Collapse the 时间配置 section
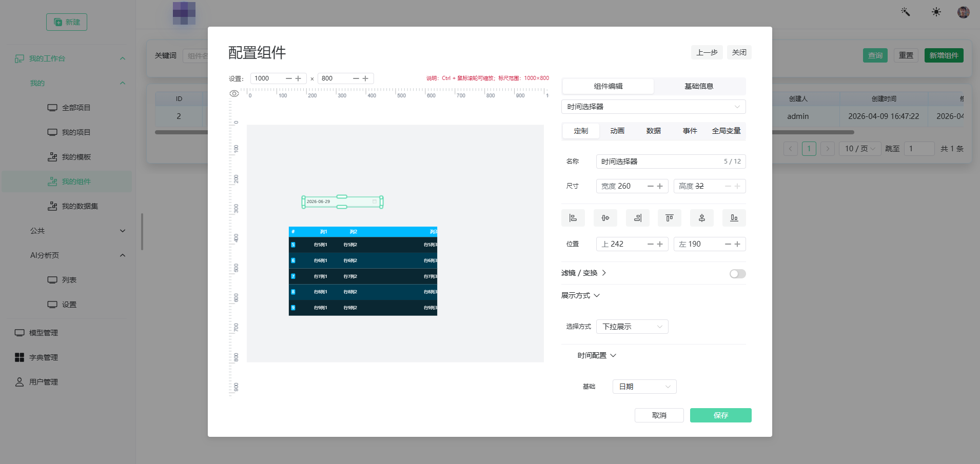Viewport: 980px width, 464px height. pos(597,355)
